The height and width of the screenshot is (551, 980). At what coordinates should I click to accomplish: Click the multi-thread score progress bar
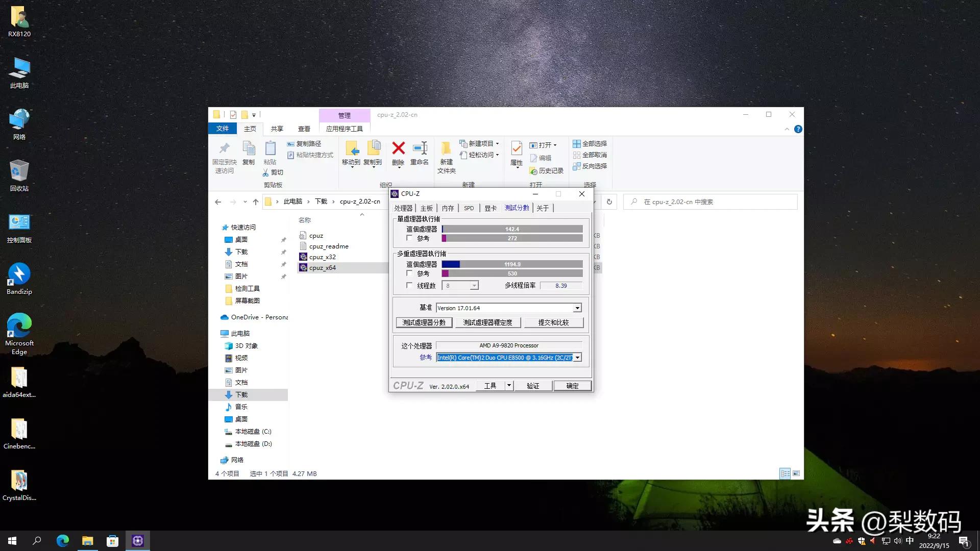point(512,264)
